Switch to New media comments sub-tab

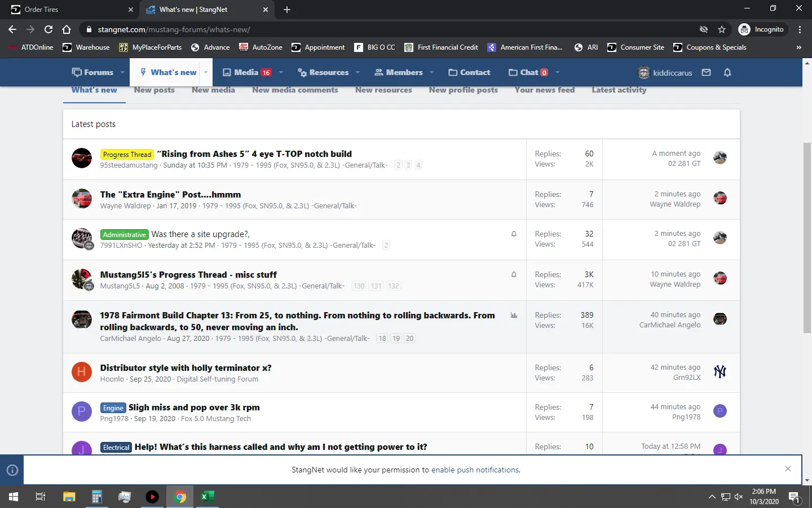point(295,90)
